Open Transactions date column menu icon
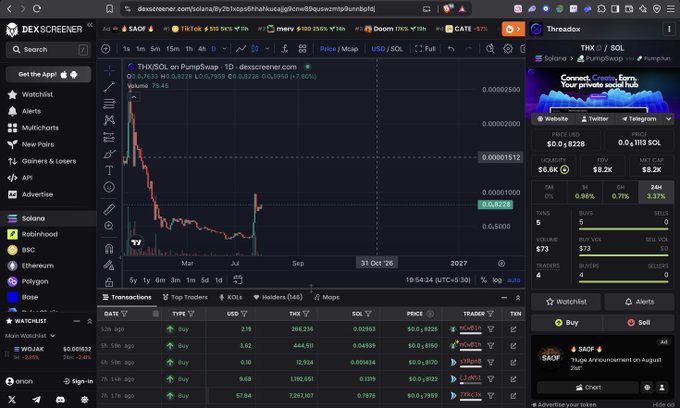The width and height of the screenshot is (680, 408). pos(156,313)
